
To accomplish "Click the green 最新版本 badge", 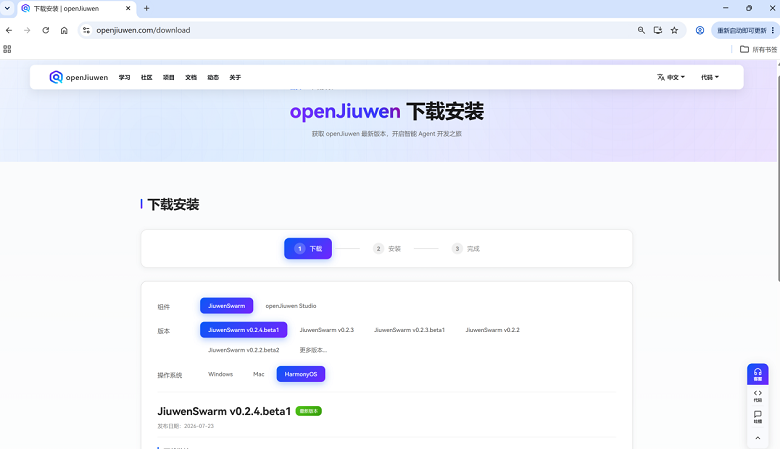I will pyautogui.click(x=308, y=411).
